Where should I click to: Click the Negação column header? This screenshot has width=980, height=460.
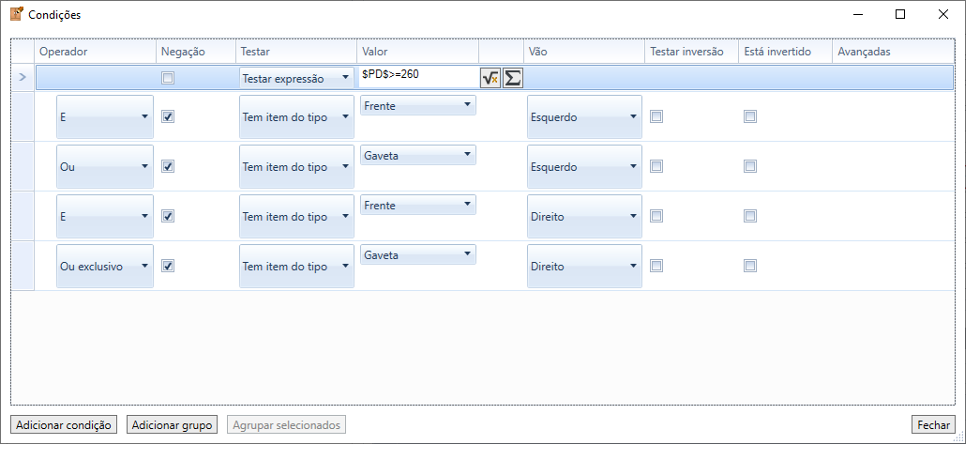click(x=196, y=52)
